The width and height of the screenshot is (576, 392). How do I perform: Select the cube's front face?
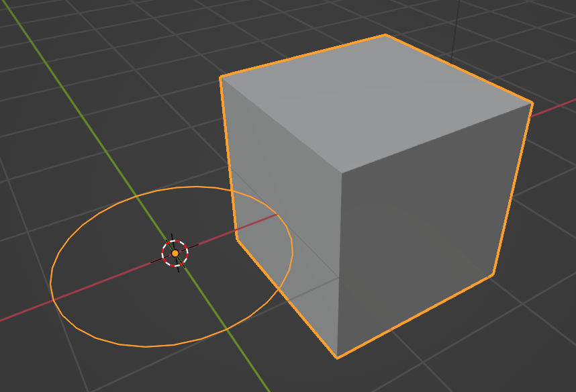tap(423, 235)
